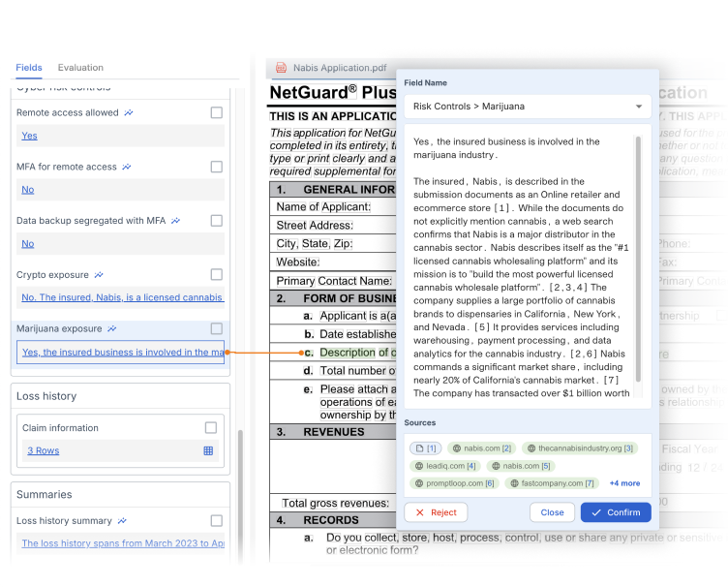Screen dimensions: 728x587
Task: Click the PDF icon of Nabis Application.pdf
Action: click(281, 68)
